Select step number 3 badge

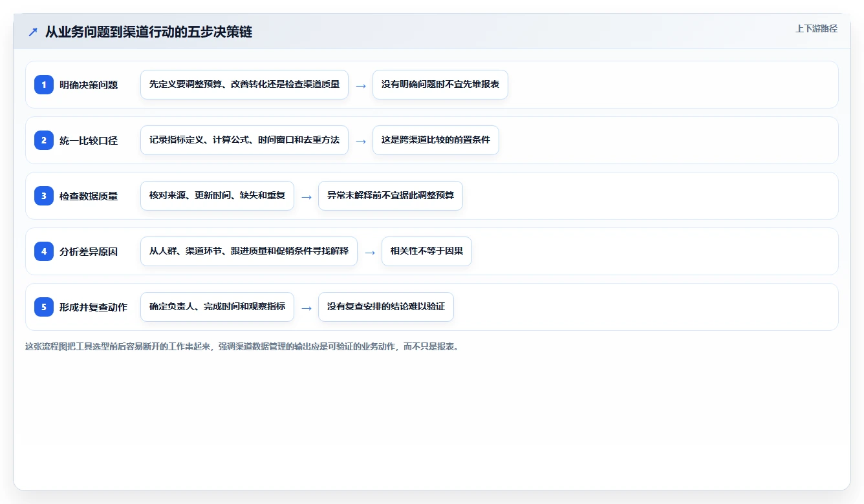click(x=44, y=195)
